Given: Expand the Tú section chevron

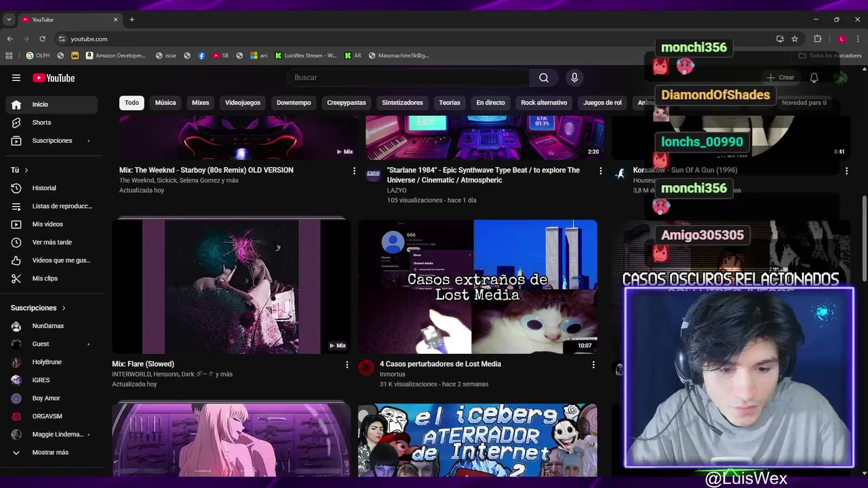Looking at the screenshot, I should [x=26, y=170].
